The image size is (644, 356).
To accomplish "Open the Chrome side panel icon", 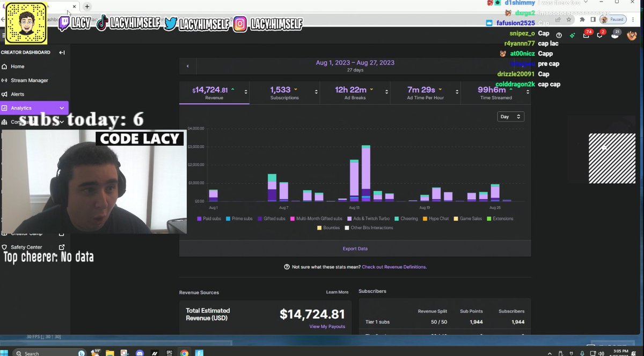I will [592, 19].
